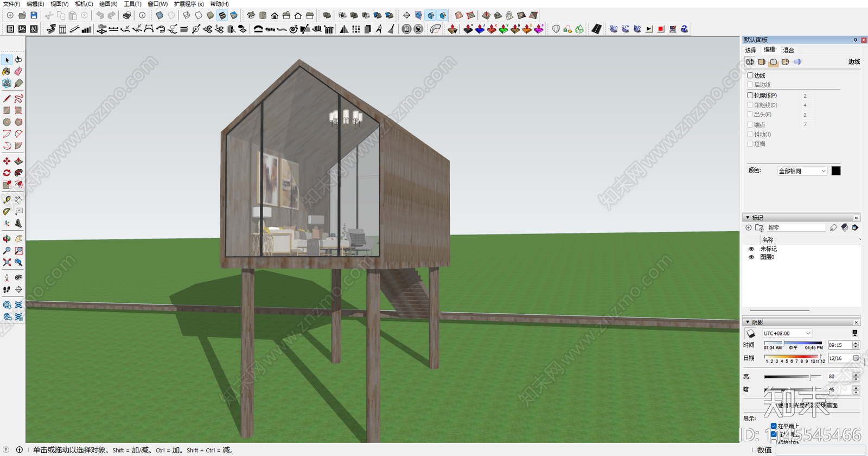Click the 数值 measurements input box
This screenshot has width=868, height=456.
(820, 450)
